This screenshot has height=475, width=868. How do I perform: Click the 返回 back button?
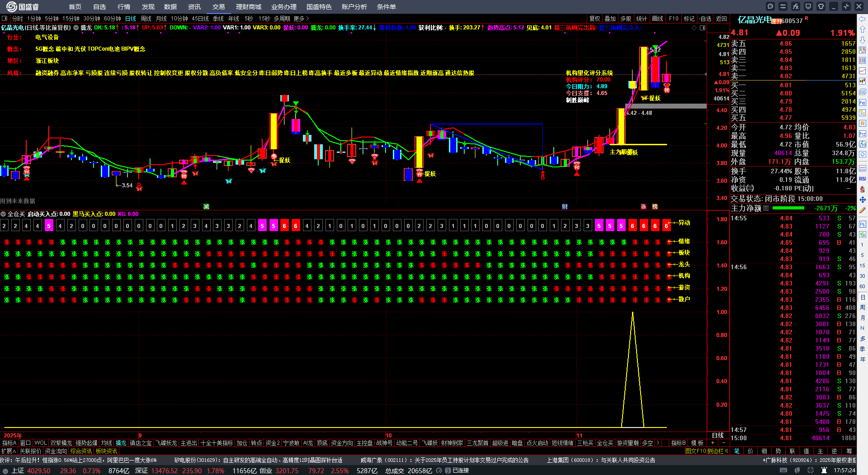[722, 19]
